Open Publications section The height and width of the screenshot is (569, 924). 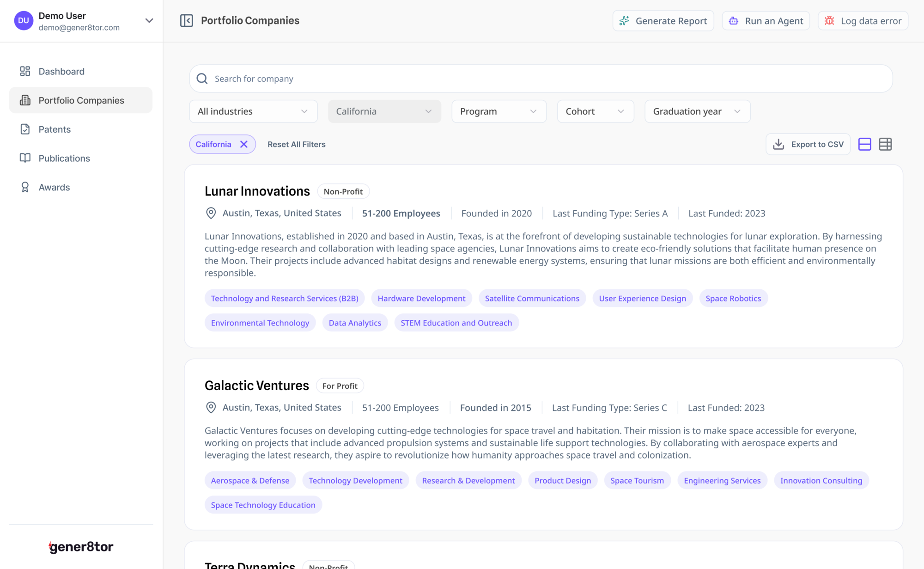click(80, 158)
